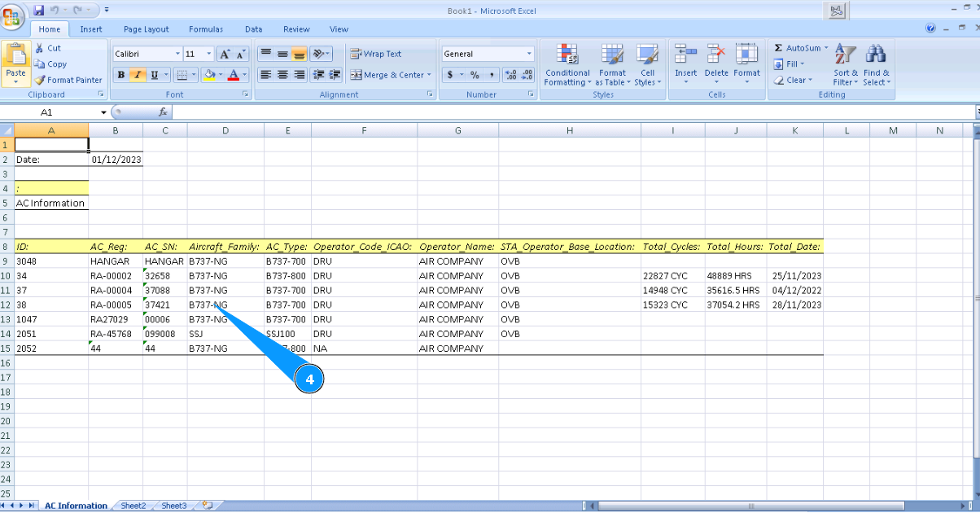Save workbook using the floppy disk icon
Viewport: 980px width, 513px height.
[38, 11]
